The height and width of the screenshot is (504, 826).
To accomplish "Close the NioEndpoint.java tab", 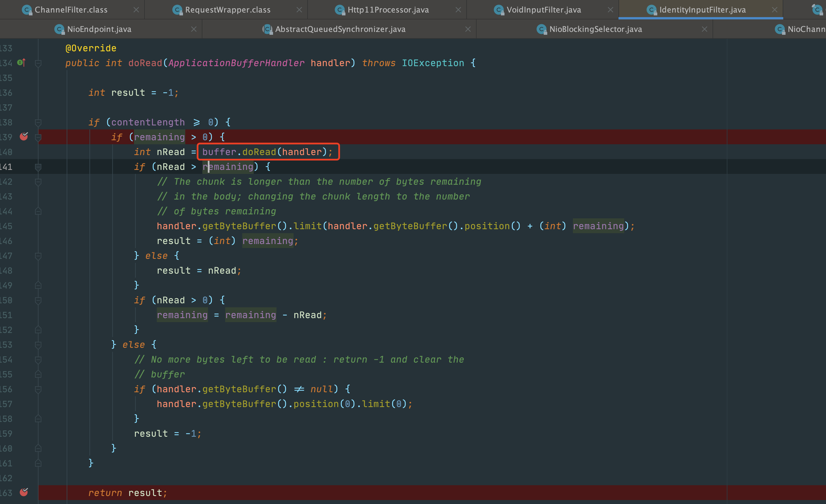I will [x=194, y=29].
